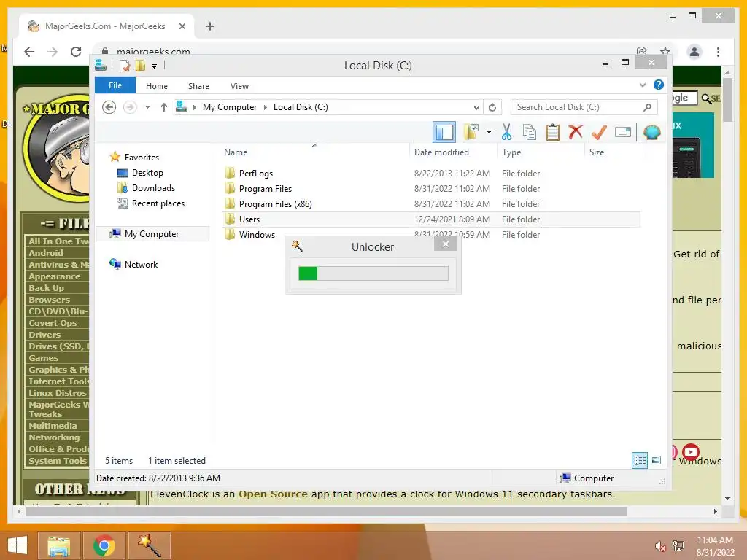Open the Explorer Help question mark icon

[x=659, y=85]
